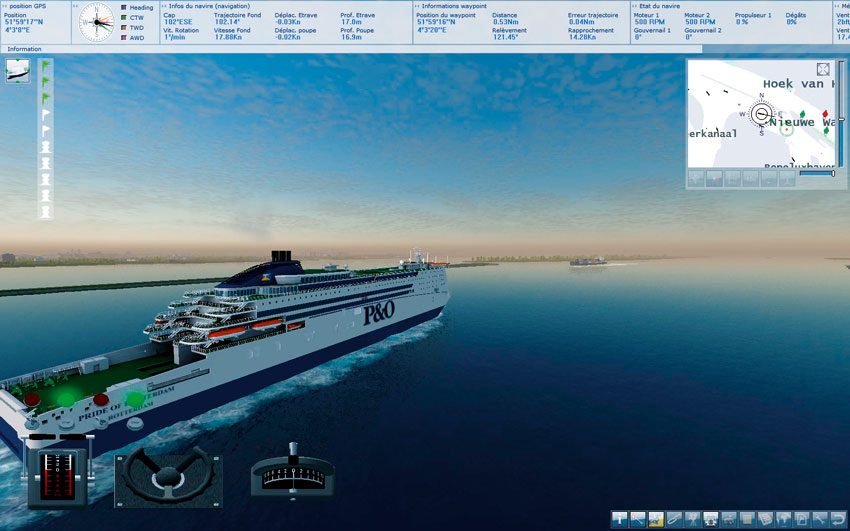850x531 pixels.
Task: Maximize the minimap with the expand icon
Action: (823, 69)
